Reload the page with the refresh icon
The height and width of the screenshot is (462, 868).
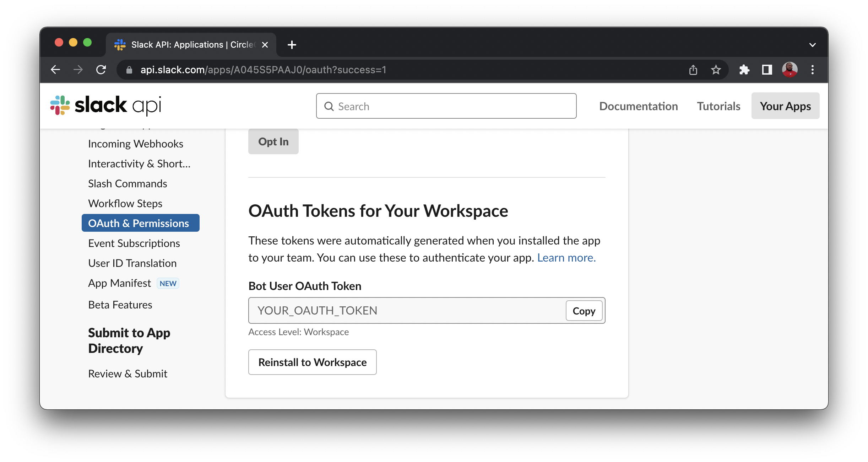point(101,70)
